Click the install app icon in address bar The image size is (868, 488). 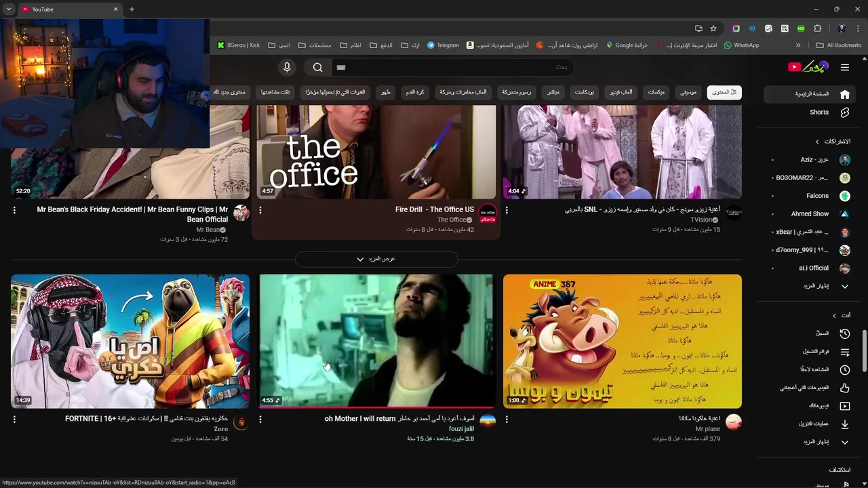tap(698, 28)
